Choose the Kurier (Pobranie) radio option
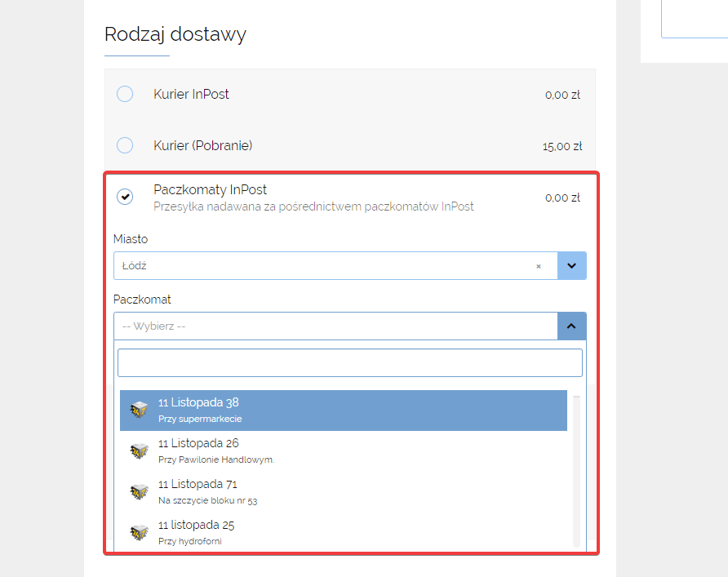728x577 pixels. tap(125, 145)
